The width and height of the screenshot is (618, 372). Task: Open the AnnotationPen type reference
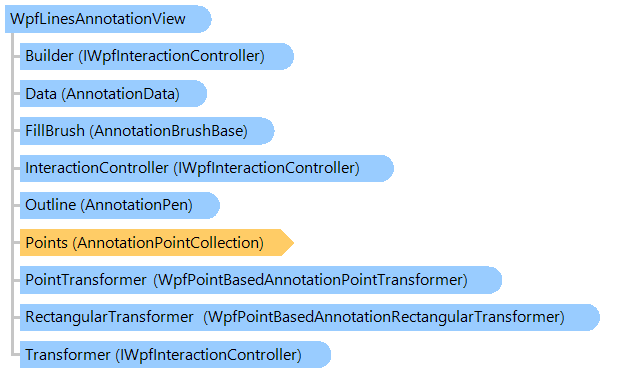136,205
